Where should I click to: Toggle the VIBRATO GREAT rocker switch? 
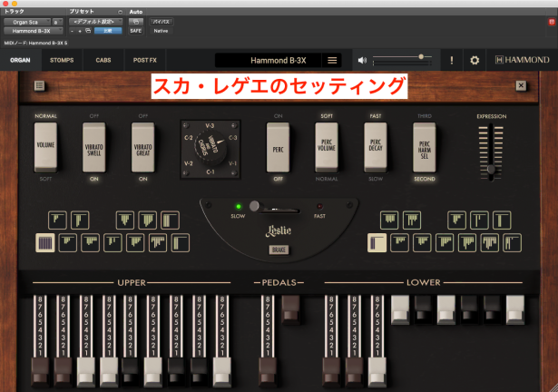pyautogui.click(x=142, y=146)
